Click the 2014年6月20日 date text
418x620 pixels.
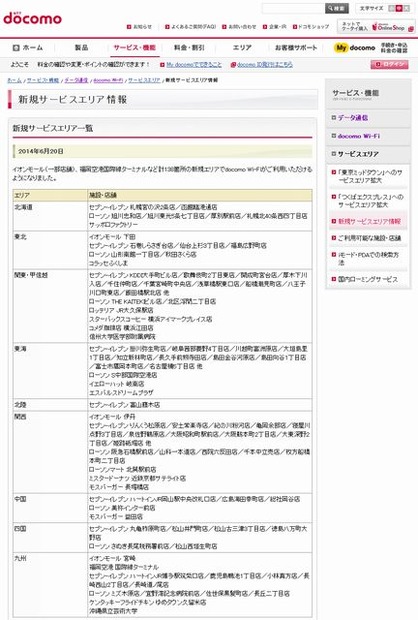coord(41,151)
